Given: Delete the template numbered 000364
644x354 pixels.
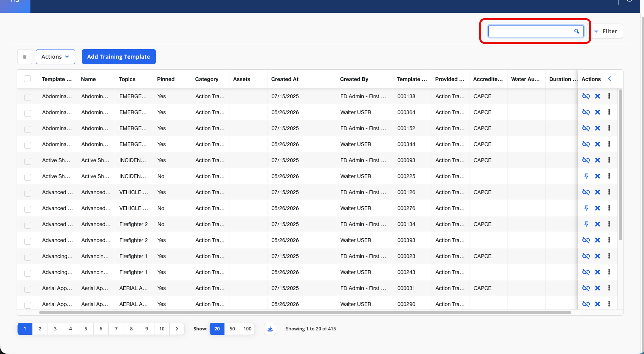Looking at the screenshot, I should 598,112.
